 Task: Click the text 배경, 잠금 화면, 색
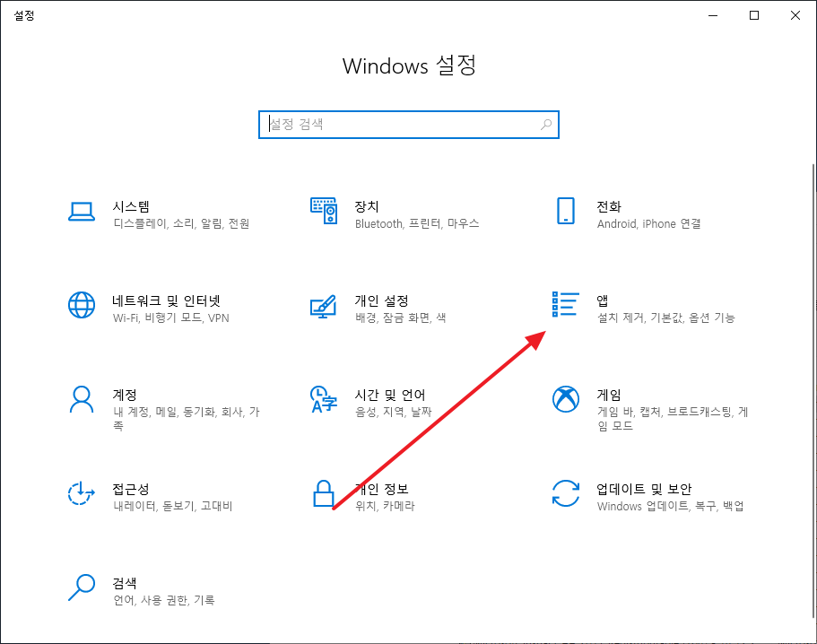401,318
